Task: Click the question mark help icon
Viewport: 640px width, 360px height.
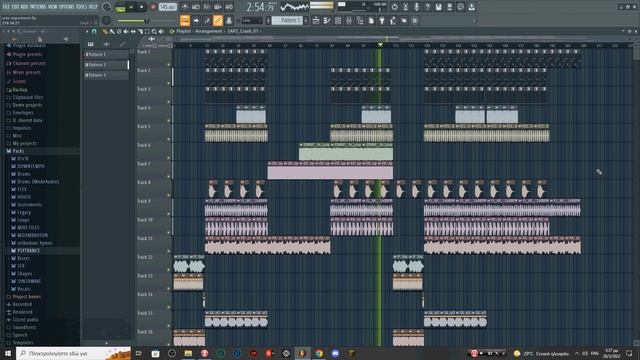Action: [427, 7]
